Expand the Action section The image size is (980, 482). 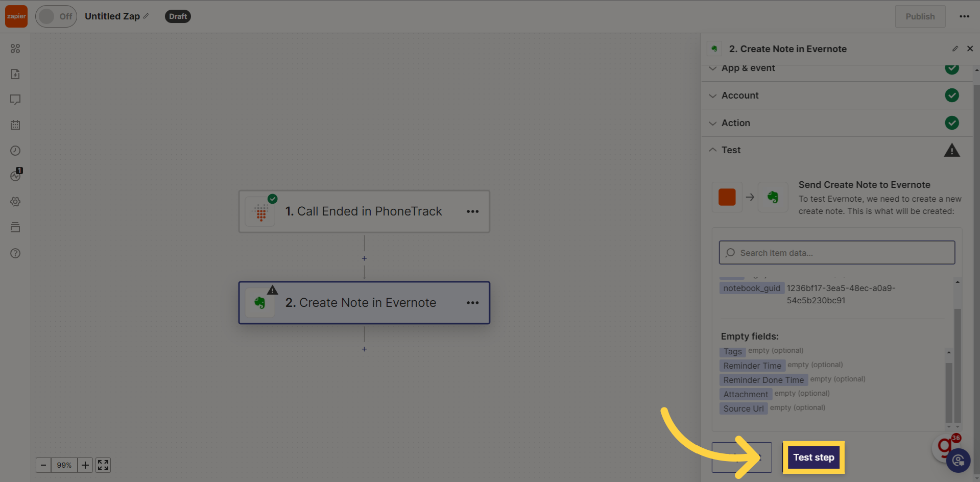836,123
